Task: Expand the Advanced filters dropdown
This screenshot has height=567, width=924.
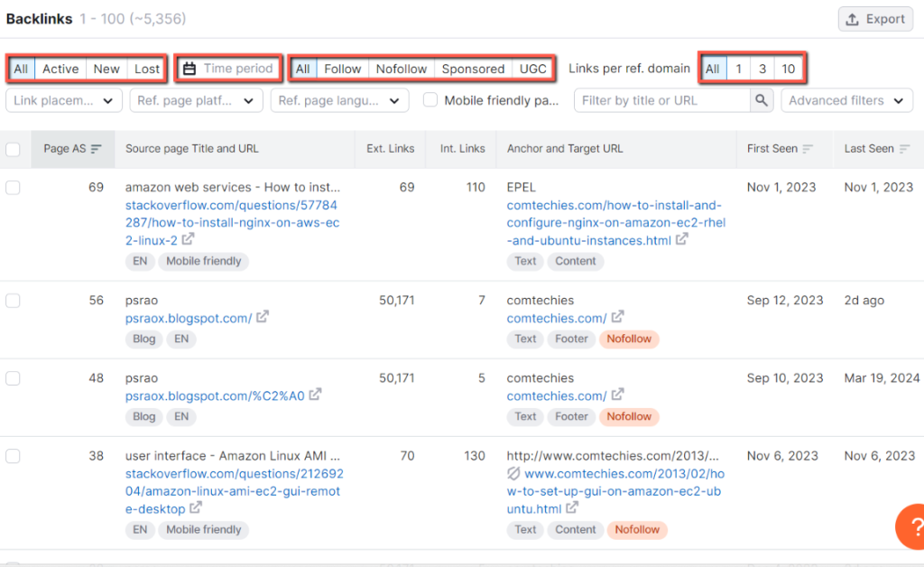Action: tap(846, 100)
